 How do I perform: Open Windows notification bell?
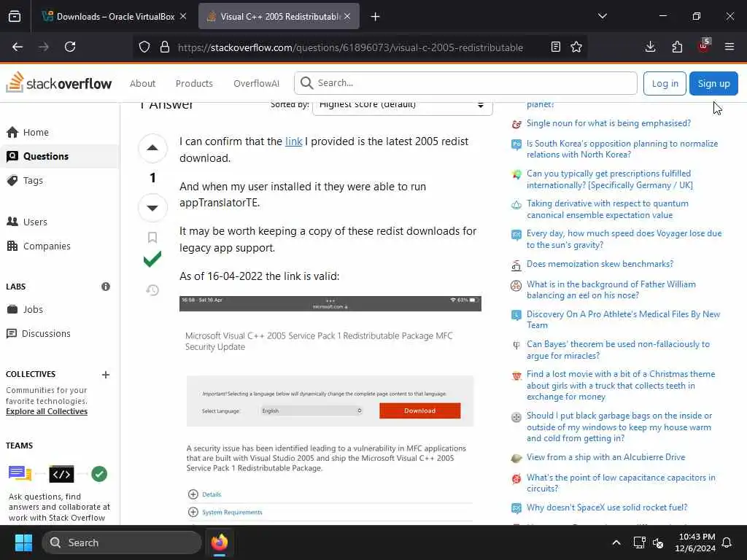coord(727,542)
